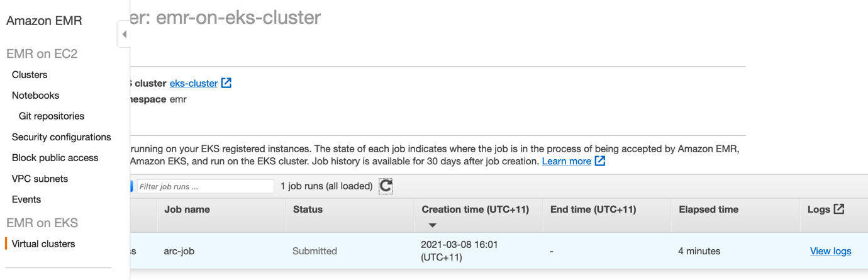Open the eks-cluster link
This screenshot has height=280, width=868.
(x=194, y=83)
